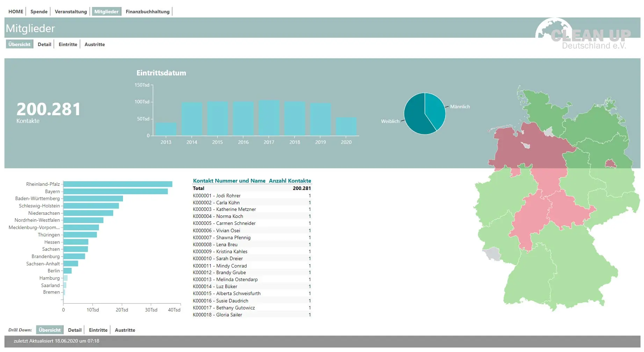This screenshot has height=352, width=644.
Task: Select row K000004 - Norma Koch
Action: tap(252, 216)
